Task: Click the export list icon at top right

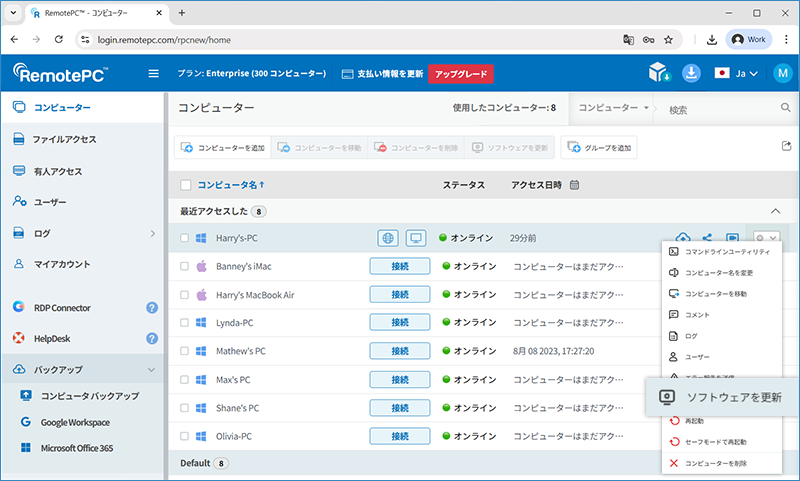Action: pos(786,146)
